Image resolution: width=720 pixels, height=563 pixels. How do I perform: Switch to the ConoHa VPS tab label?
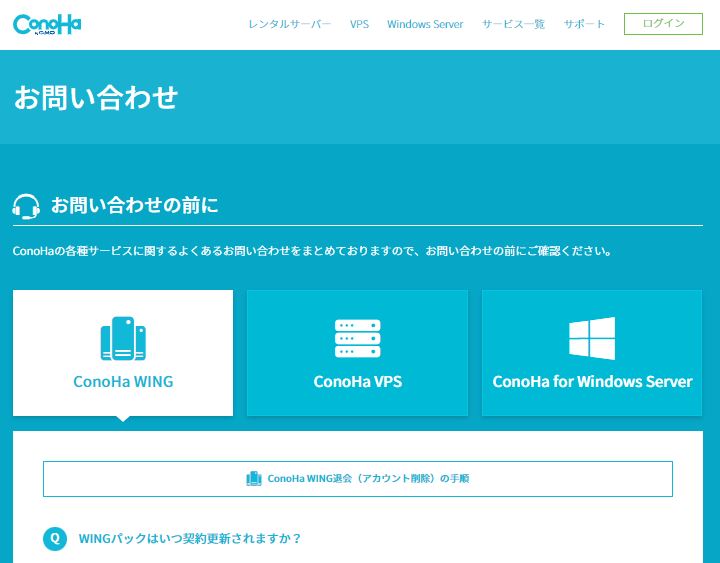(358, 382)
